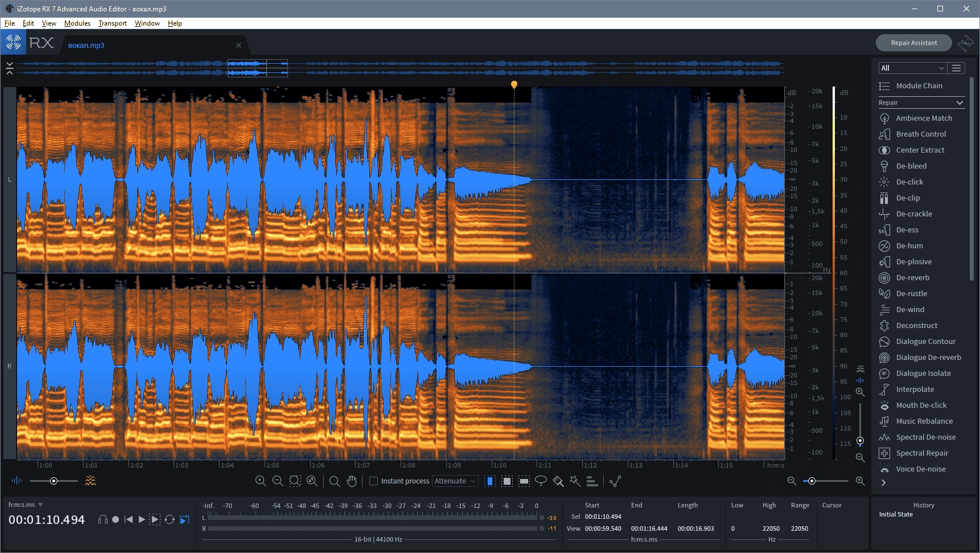Open the Transport menu
980x553 pixels.
(113, 23)
